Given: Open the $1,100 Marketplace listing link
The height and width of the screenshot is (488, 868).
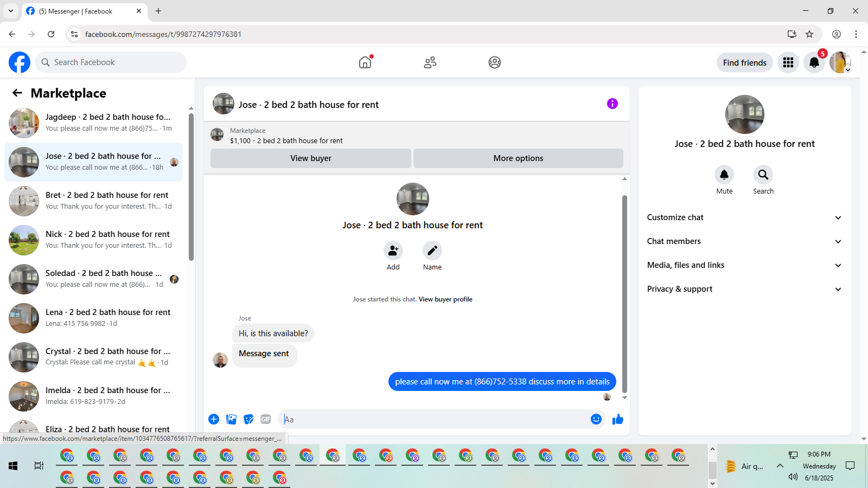Looking at the screenshot, I should tap(286, 140).
